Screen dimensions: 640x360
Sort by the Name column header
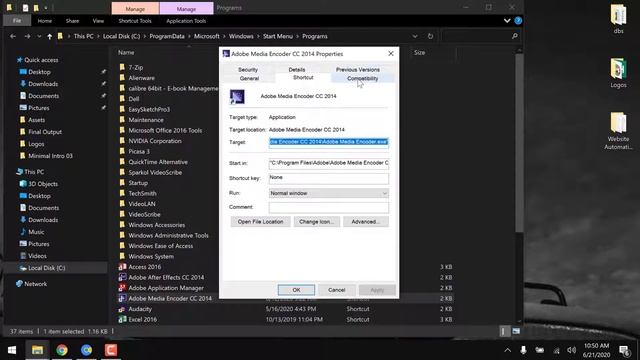click(x=126, y=53)
